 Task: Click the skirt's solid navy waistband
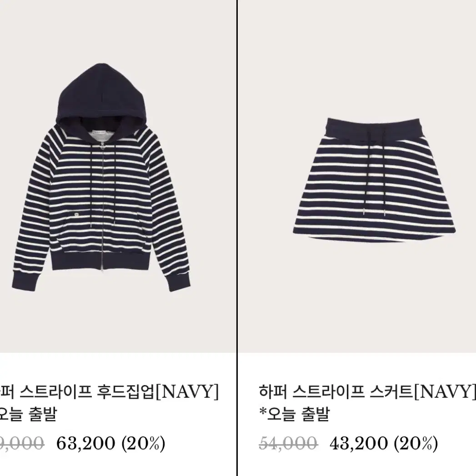coord(374,128)
